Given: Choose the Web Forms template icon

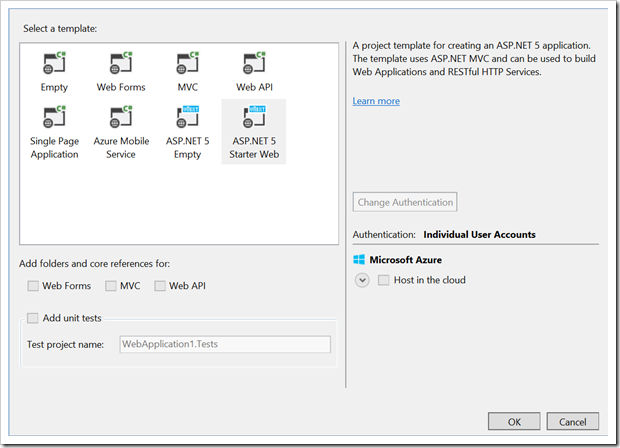Looking at the screenshot, I should [x=120, y=65].
